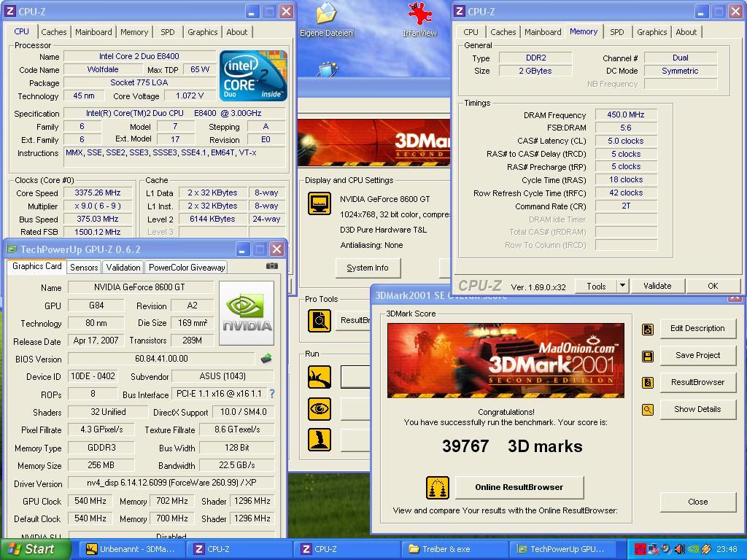Click the Validate button in CPU-Z
This screenshot has width=747, height=560.
tap(657, 286)
